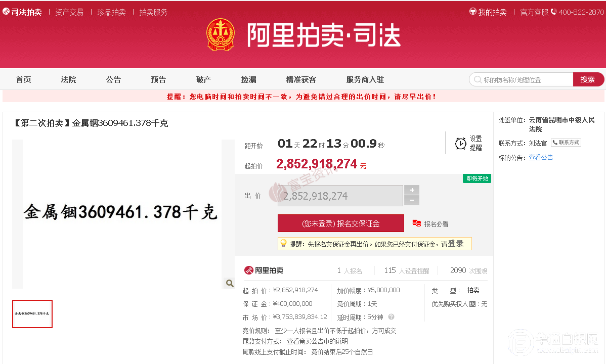606x364 pixels.
Task: Click the 司法拍卖 logo icon at top left
Action: pos(6,12)
